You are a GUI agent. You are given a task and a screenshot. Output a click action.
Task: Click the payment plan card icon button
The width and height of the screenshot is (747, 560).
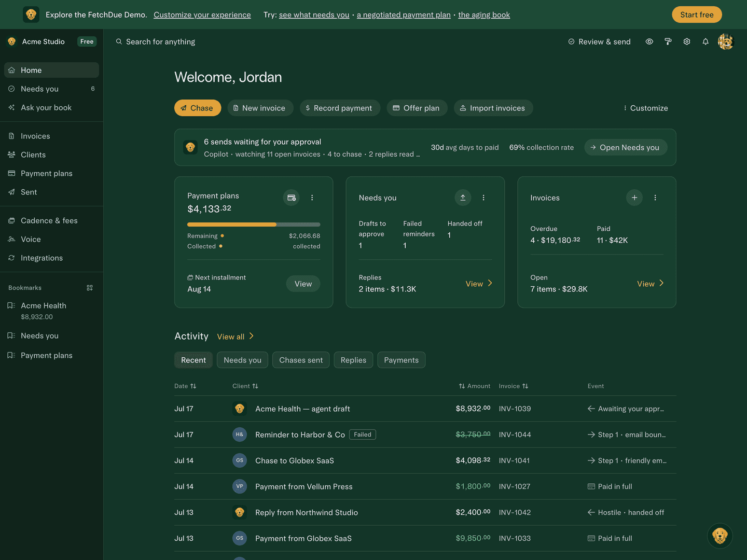pyautogui.click(x=292, y=198)
